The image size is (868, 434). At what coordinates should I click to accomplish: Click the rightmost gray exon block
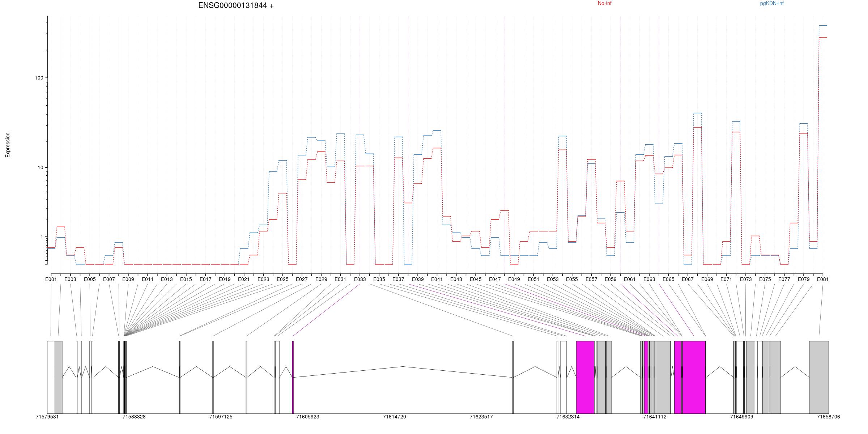(x=819, y=377)
